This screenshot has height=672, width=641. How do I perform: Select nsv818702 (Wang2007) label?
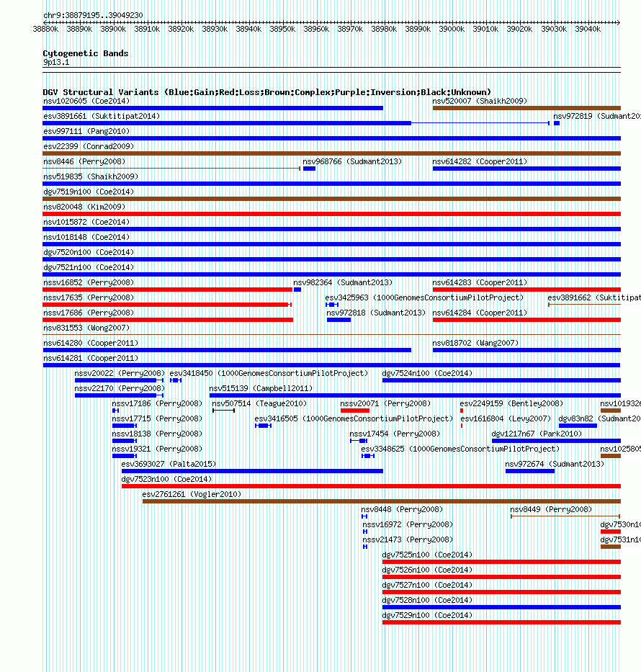click(475, 344)
